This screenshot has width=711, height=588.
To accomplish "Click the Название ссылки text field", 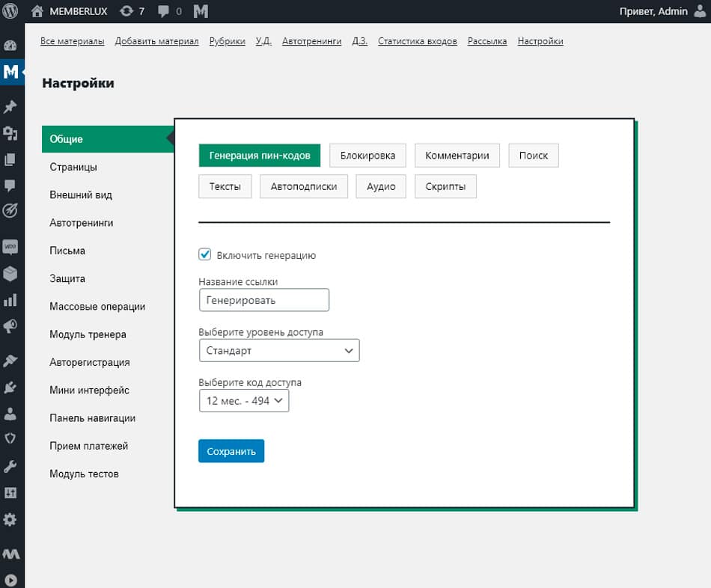I will 263,300.
